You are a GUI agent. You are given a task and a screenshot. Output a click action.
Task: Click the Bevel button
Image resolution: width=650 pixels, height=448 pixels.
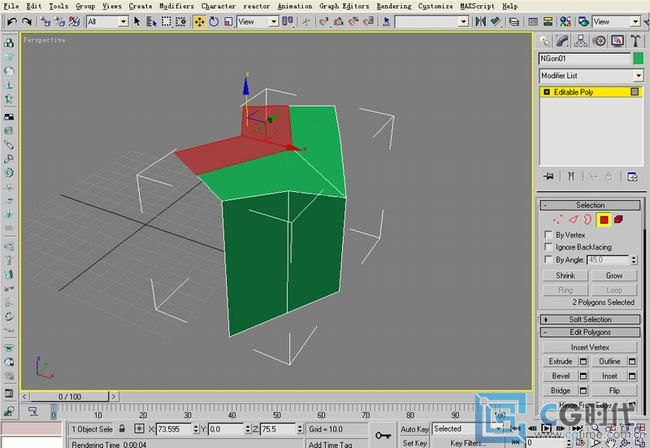pyautogui.click(x=560, y=375)
